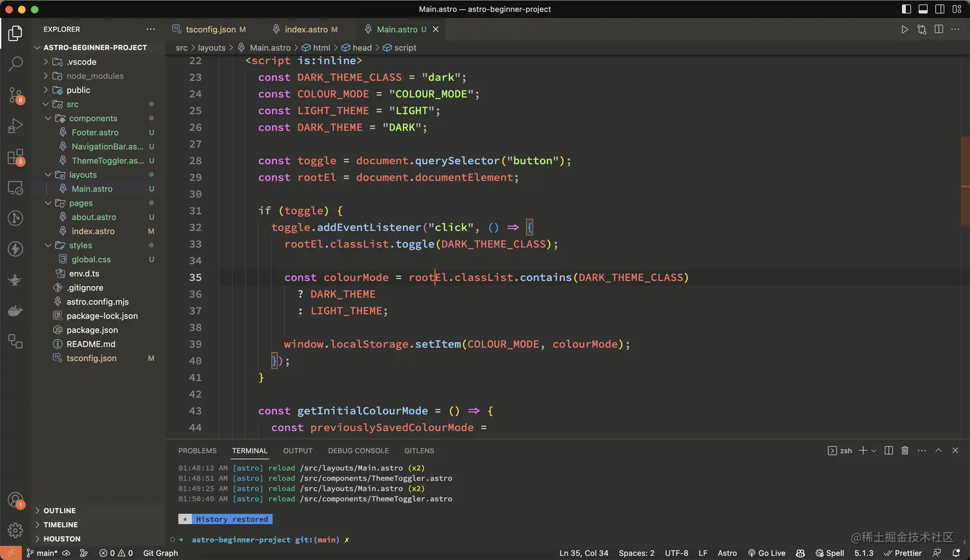
Task: Open the Manage gear menu
Action: 15,530
